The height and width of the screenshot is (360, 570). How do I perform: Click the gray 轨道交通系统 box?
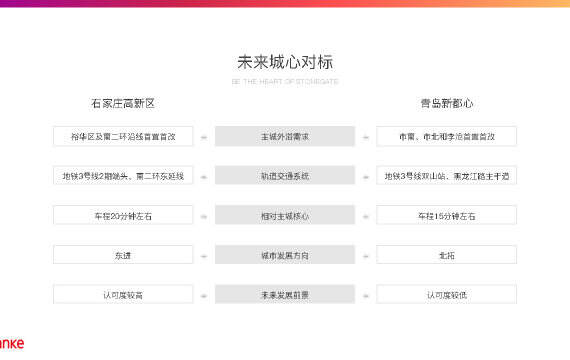(x=285, y=176)
